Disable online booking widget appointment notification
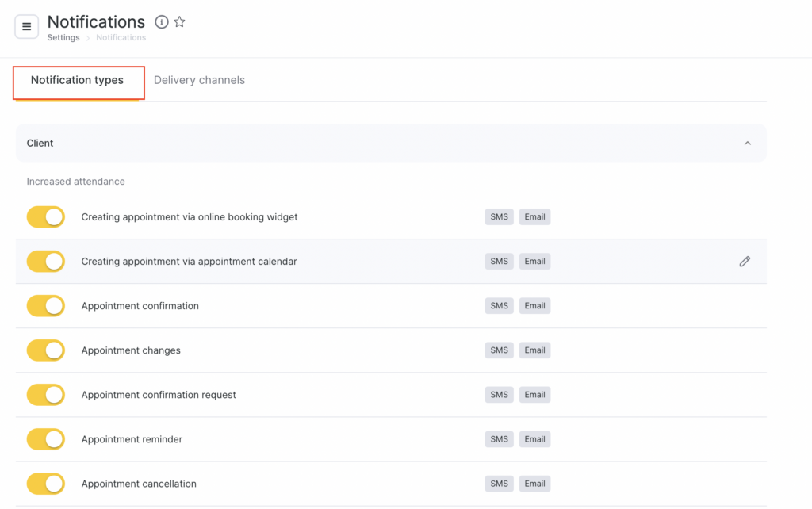Image resolution: width=812 pixels, height=509 pixels. click(46, 217)
